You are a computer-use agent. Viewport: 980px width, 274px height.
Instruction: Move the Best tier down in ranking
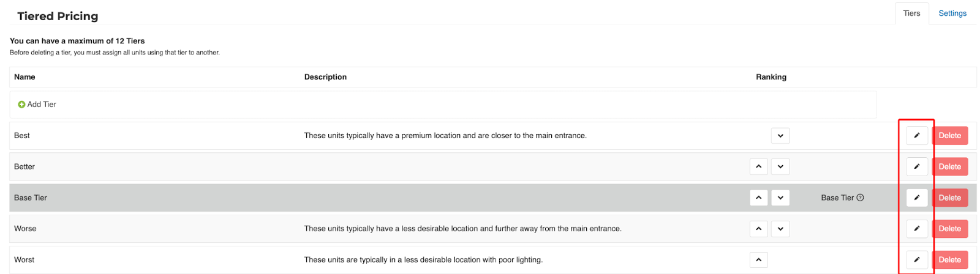(x=780, y=136)
